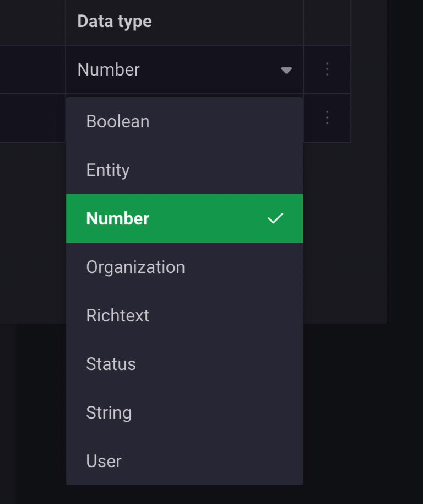Open the first row's three-dot options menu
The height and width of the screenshot is (504, 423).
(x=327, y=69)
